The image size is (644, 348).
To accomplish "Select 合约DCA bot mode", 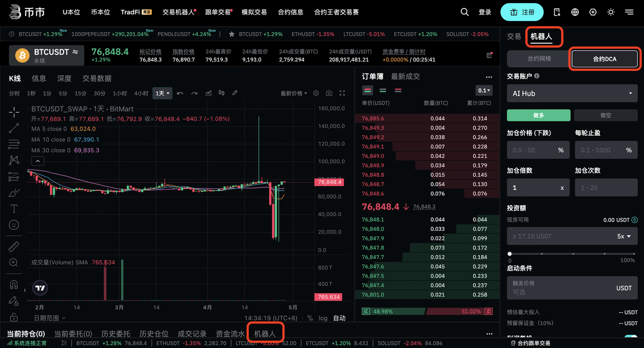I will 605,59.
